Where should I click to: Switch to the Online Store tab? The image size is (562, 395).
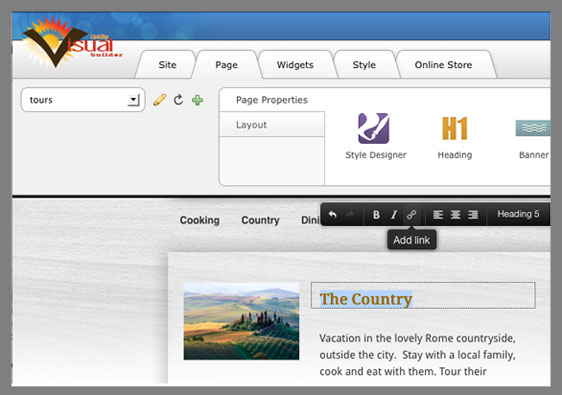(443, 65)
